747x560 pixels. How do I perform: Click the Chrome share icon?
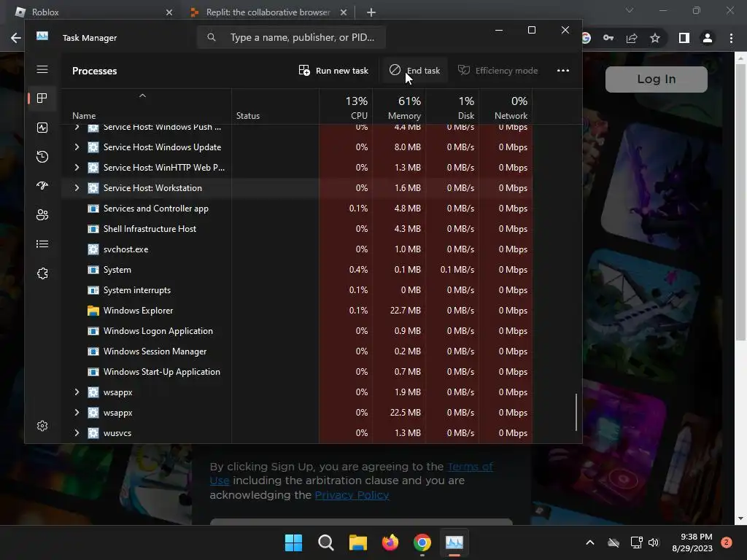(632, 38)
